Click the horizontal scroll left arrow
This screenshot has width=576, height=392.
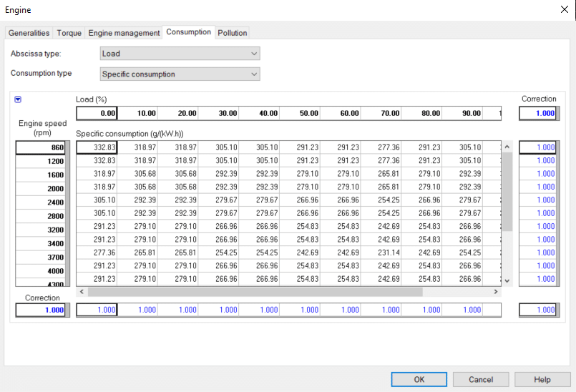pos(82,292)
